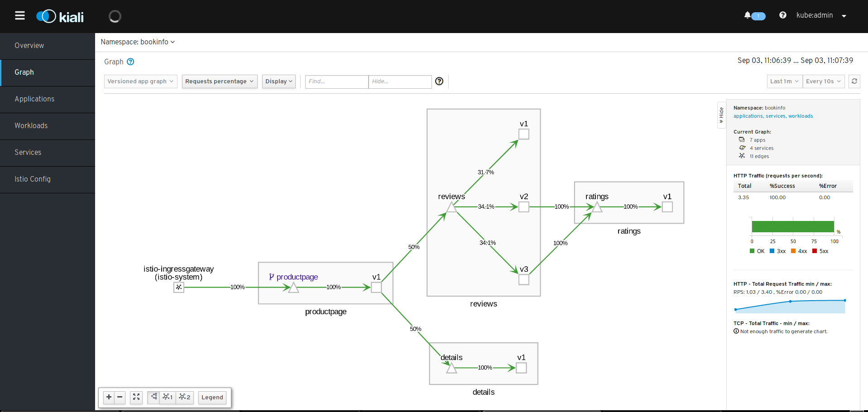
Task: Open workloads link in summary panel
Action: (x=801, y=116)
